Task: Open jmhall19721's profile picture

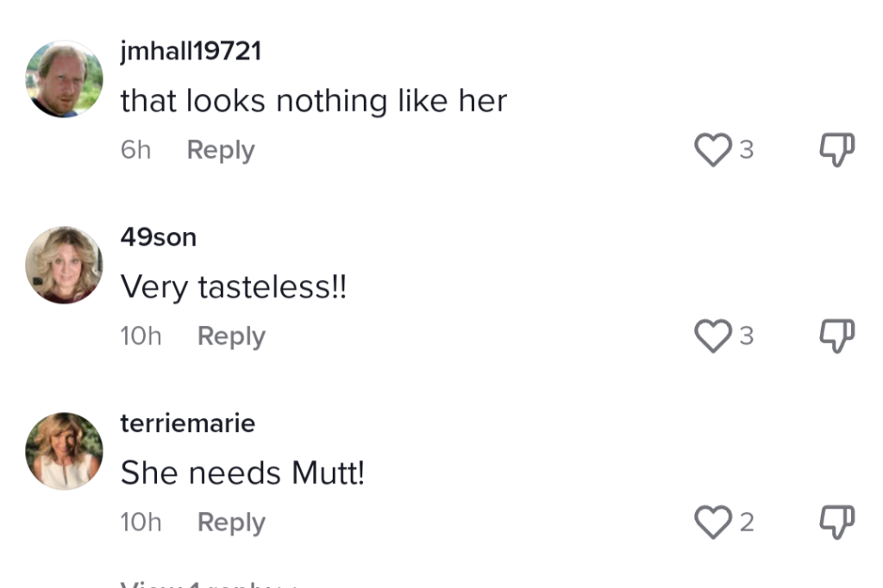Action: click(x=65, y=79)
